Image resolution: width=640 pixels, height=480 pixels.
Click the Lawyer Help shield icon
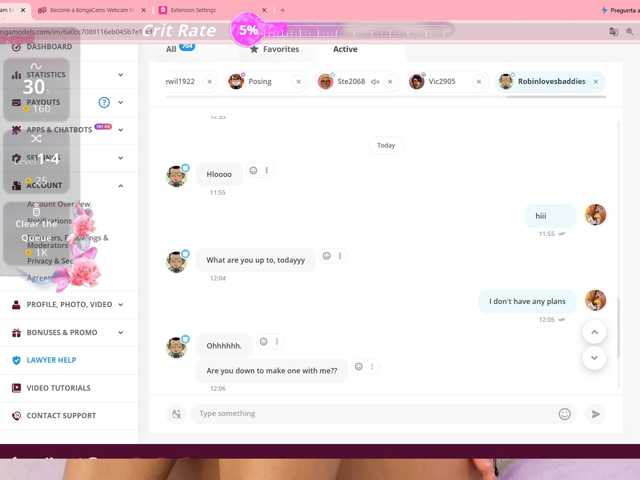pyautogui.click(x=16, y=360)
